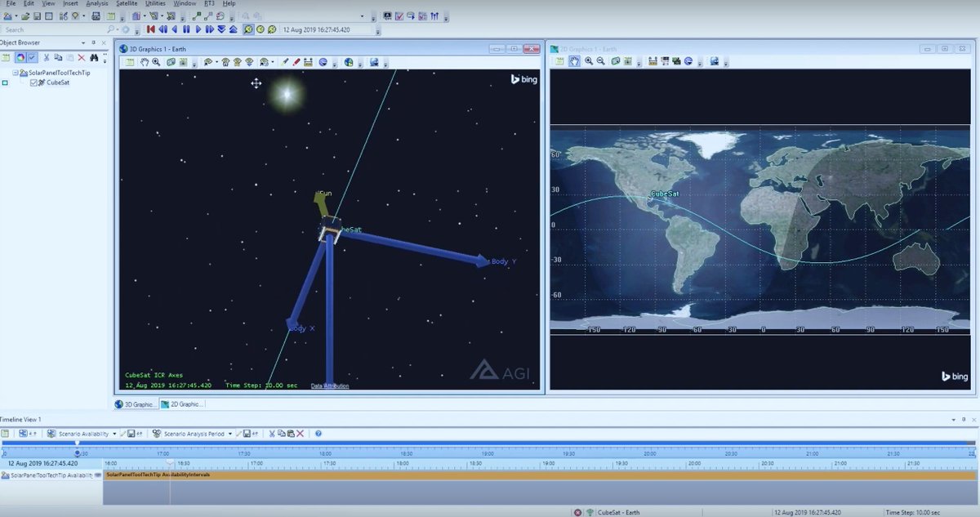Click Zoom In magnifier in 3D Graphics toolbar
This screenshot has width=980, height=517.
coord(156,62)
